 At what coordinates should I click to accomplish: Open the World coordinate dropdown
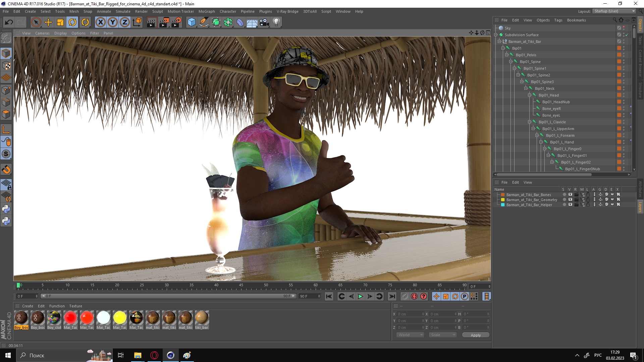(x=411, y=335)
